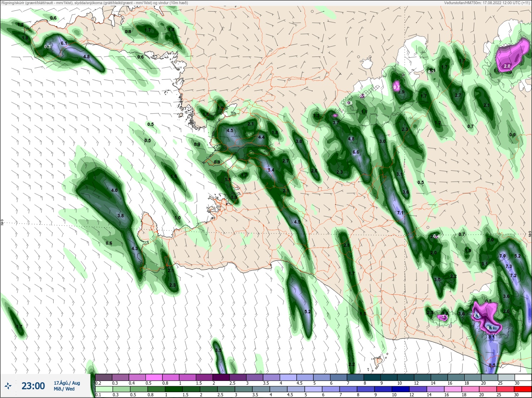
Task: Click the precipitation value 7.1 on the map
Action: (x=400, y=213)
